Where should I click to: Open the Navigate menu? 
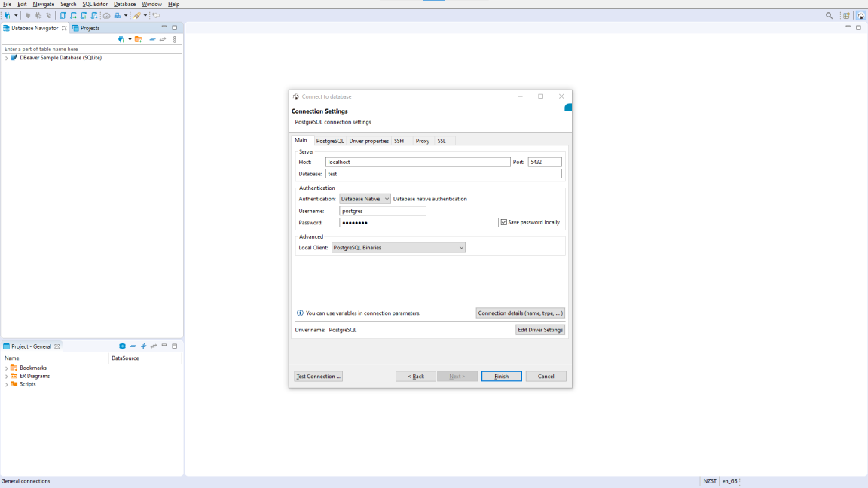[x=43, y=4]
